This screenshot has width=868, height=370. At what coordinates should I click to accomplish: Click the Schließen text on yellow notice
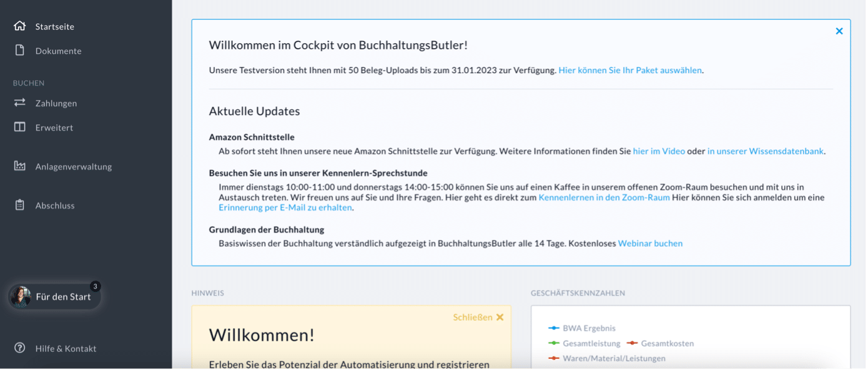pyautogui.click(x=473, y=317)
